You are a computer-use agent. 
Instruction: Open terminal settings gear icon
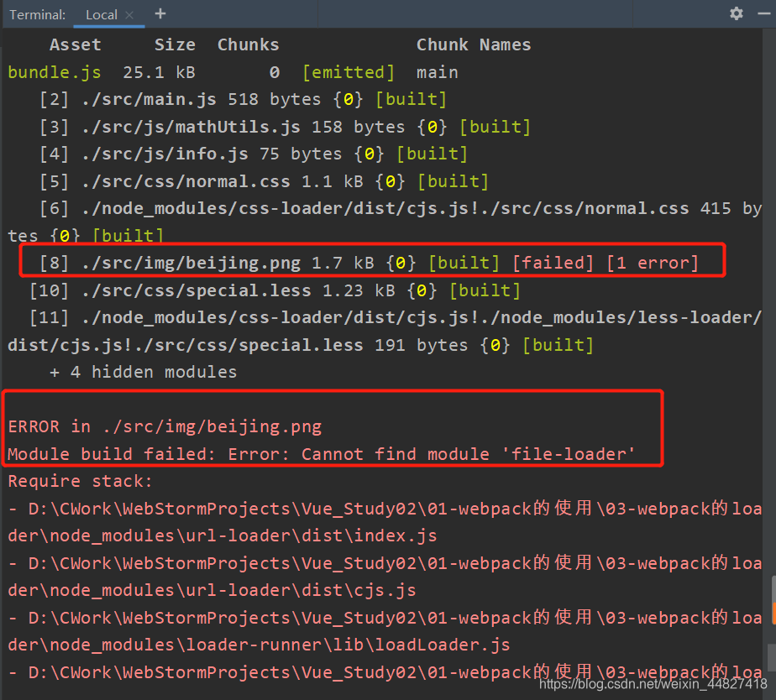click(736, 13)
